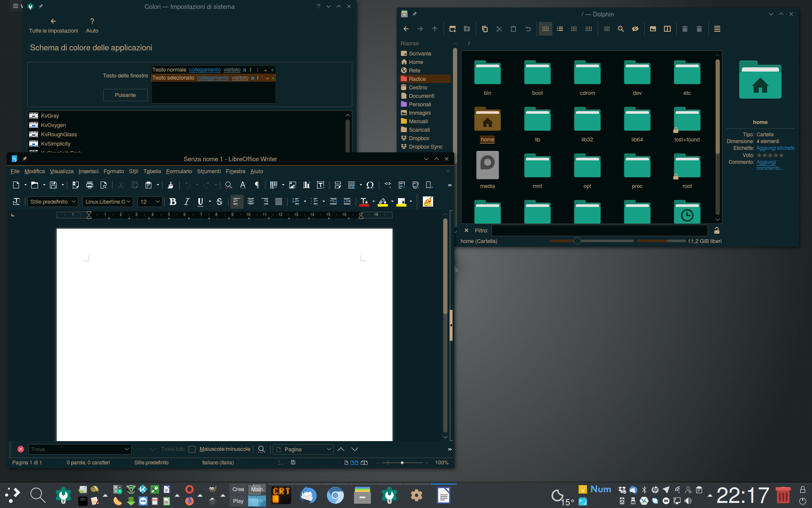Image resolution: width=812 pixels, height=508 pixels.
Task: Click Aiuto button in system settings
Action: (92, 25)
